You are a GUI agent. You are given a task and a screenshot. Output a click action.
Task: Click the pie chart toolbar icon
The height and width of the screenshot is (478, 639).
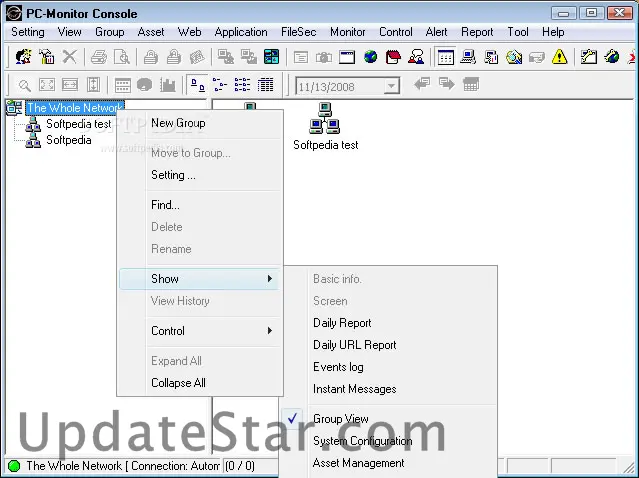coord(145,85)
